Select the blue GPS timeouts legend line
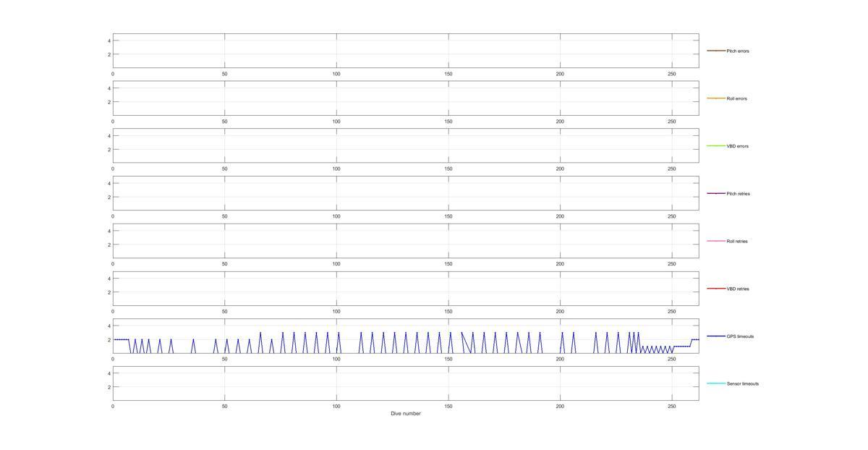868x450 pixels. pyautogui.click(x=716, y=336)
